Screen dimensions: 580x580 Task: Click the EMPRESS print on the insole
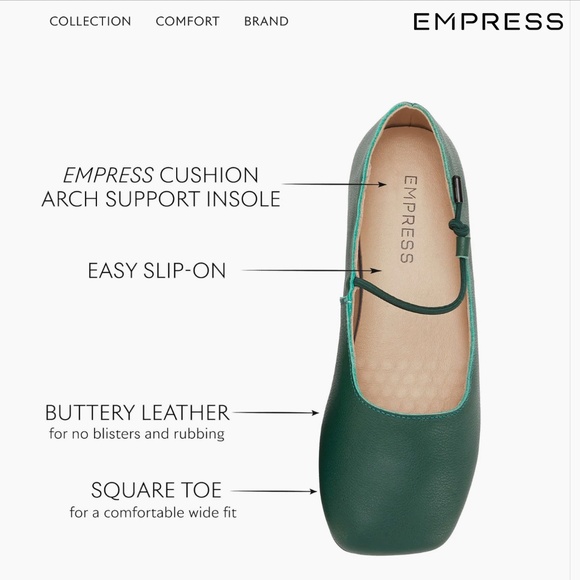[x=409, y=219]
